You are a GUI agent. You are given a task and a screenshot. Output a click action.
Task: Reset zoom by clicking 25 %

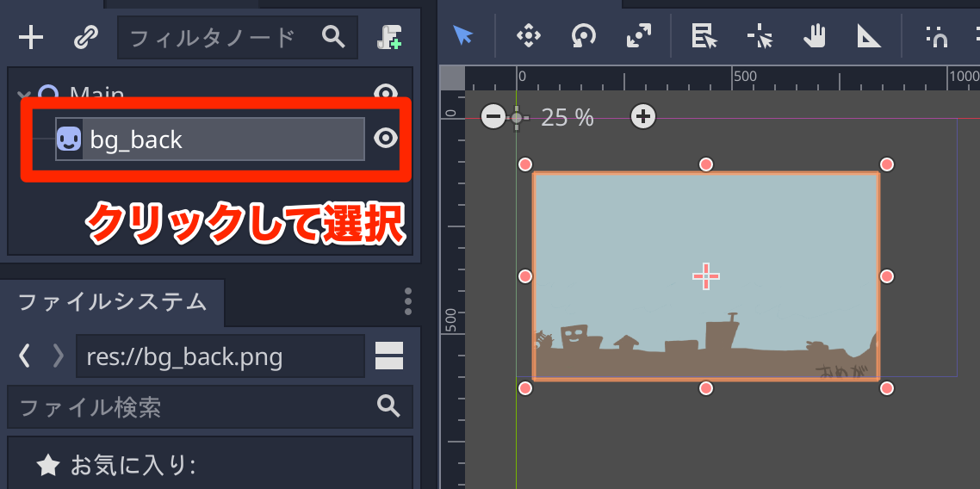[x=567, y=117]
